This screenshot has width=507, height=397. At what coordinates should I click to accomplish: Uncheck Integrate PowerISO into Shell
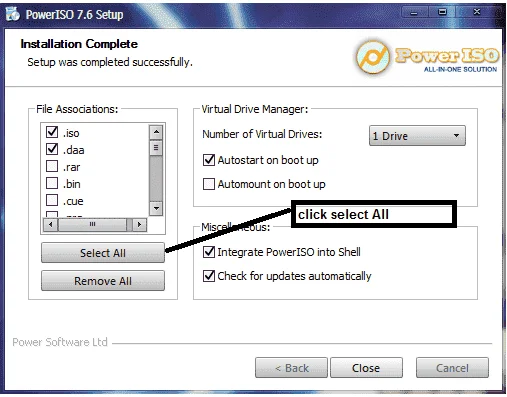pos(209,252)
